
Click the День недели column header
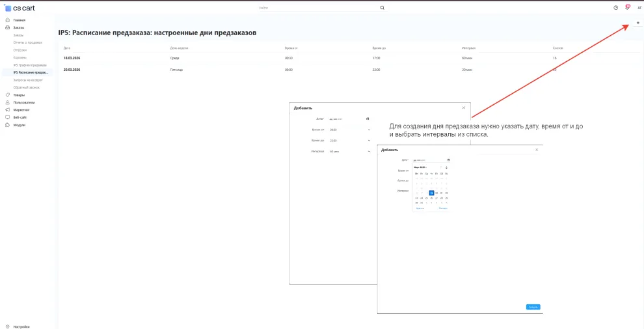tap(179, 48)
